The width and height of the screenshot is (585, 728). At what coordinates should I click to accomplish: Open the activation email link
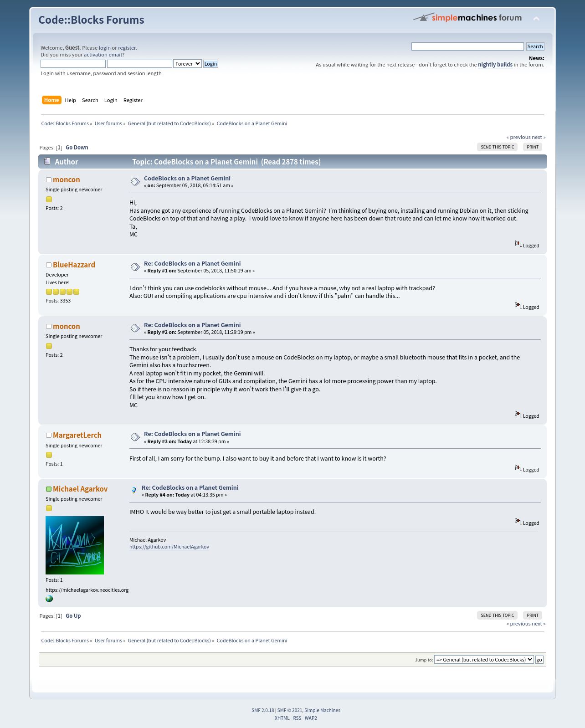103,55
